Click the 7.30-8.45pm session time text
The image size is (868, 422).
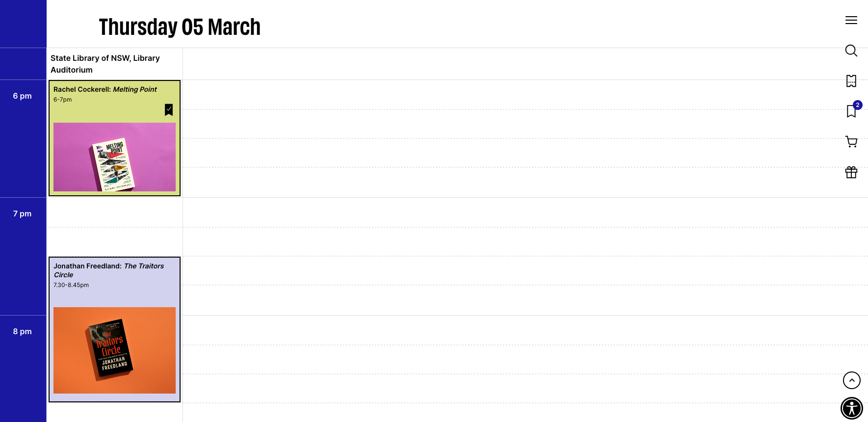pos(71,285)
